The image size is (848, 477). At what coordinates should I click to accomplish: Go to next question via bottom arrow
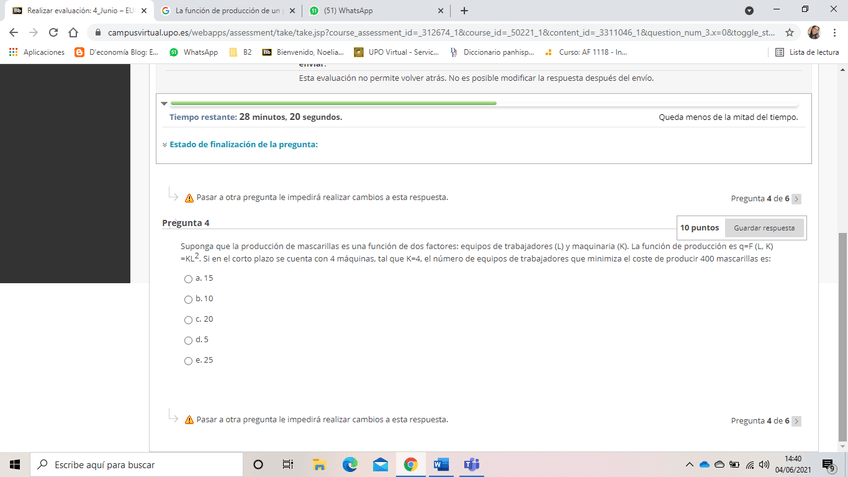point(796,421)
